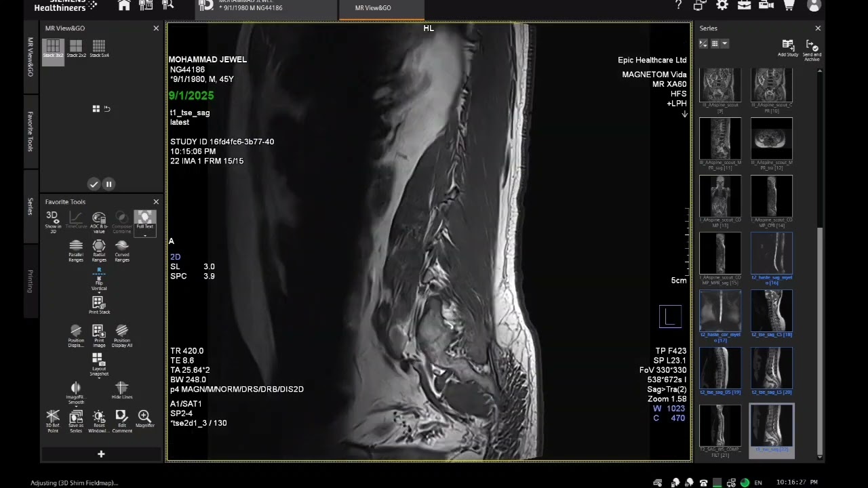Expand the Flip Vertical dropdown arrow
868x488 pixels.
coord(99,293)
